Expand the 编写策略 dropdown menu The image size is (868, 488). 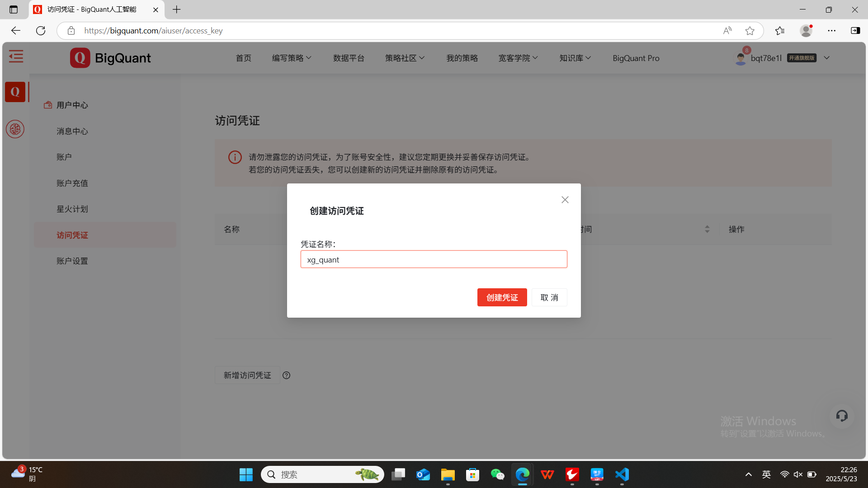(x=292, y=58)
